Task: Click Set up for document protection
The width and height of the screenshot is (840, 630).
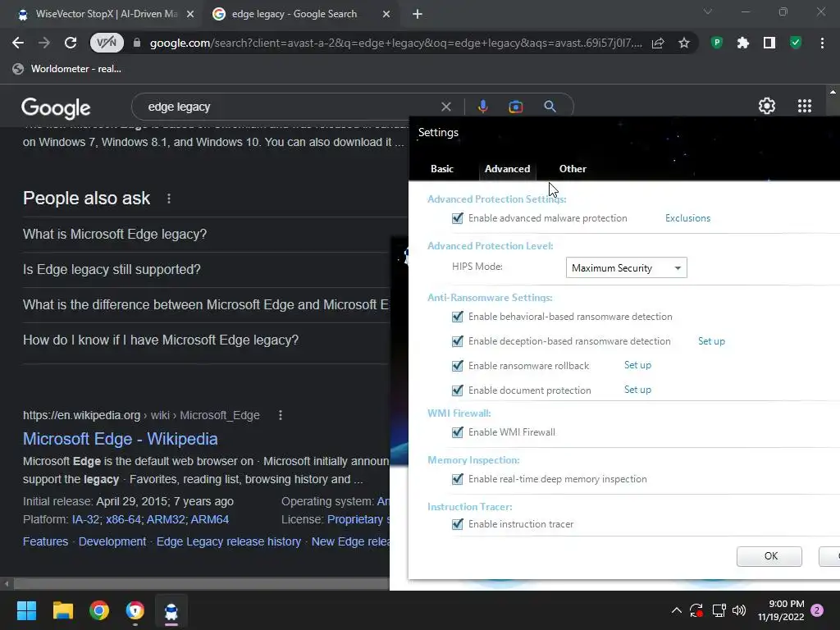Action: click(637, 390)
